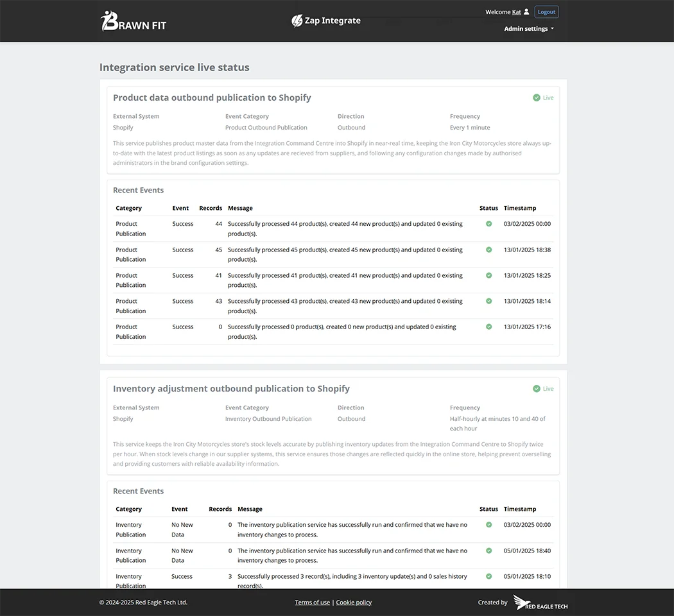Click the 13/01/2025 17:16 timestamp
This screenshot has width=674, height=616.
[x=527, y=327]
